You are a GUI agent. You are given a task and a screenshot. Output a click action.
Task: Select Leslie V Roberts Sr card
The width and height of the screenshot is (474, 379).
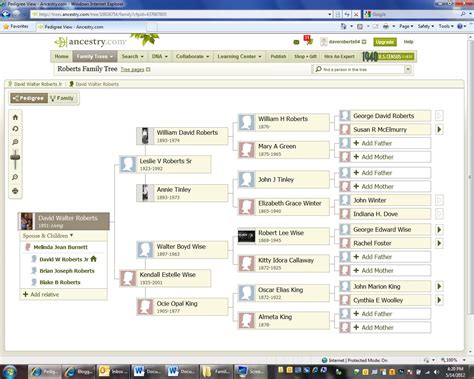(165, 164)
